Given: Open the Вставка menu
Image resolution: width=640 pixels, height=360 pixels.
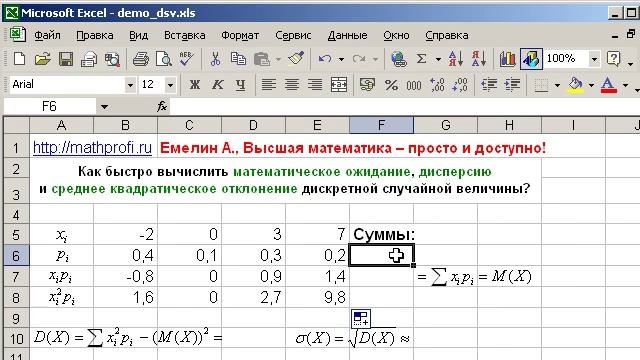Looking at the screenshot, I should [184, 36].
